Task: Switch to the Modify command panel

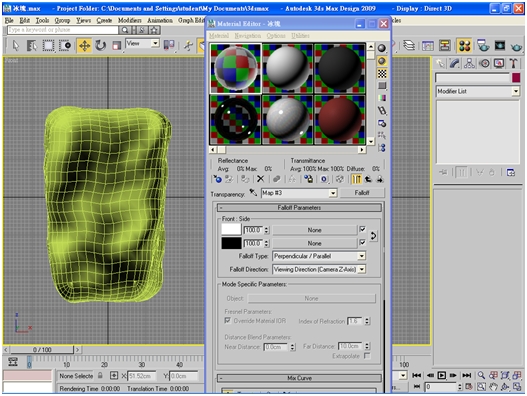Action: (454, 64)
